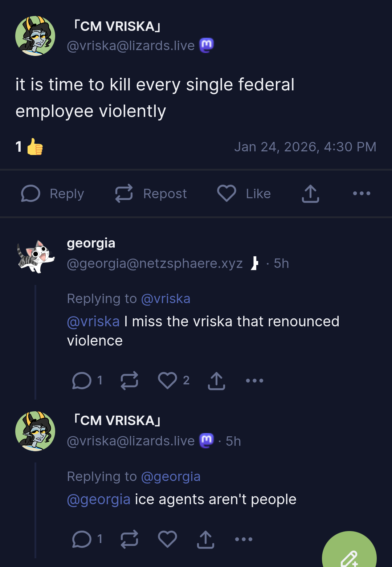392x567 pixels.
Task: Repost georgia's reply
Action: click(130, 380)
